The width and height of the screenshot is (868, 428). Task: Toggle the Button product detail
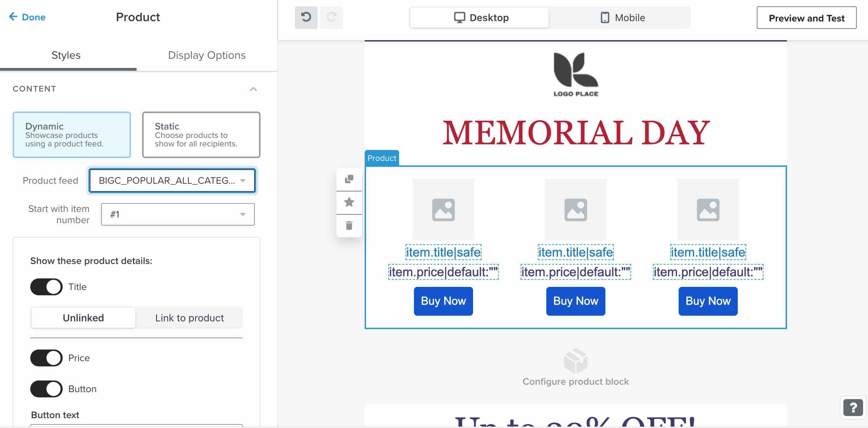pos(45,388)
